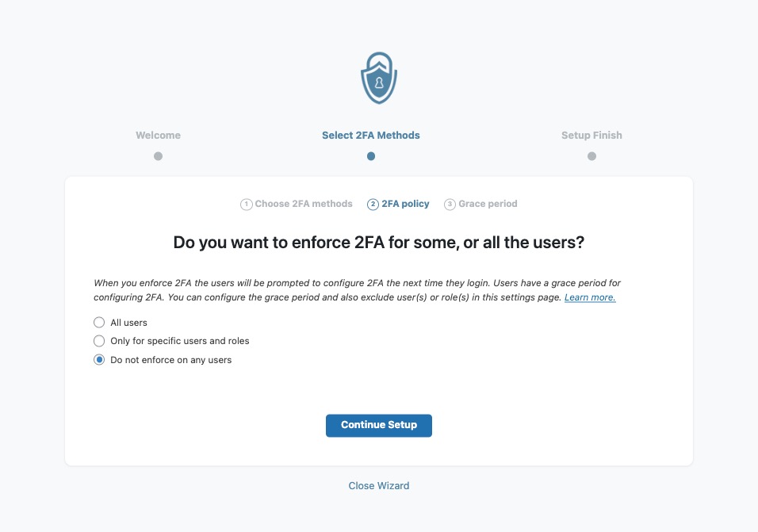Click the circled number 1 step icon
The image size is (758, 532).
click(x=246, y=205)
